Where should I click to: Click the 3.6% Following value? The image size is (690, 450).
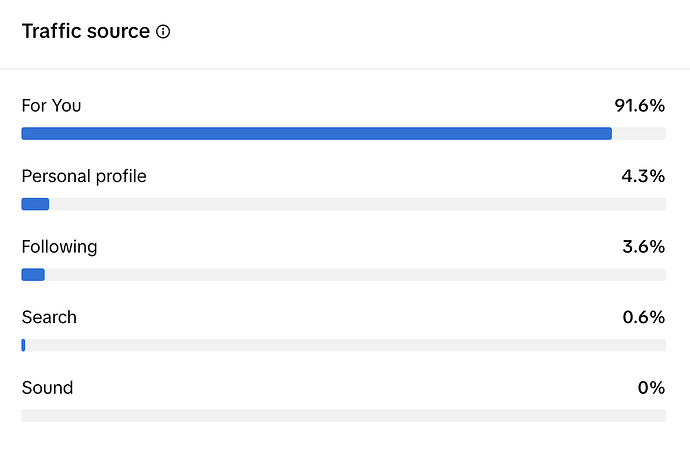pos(643,246)
